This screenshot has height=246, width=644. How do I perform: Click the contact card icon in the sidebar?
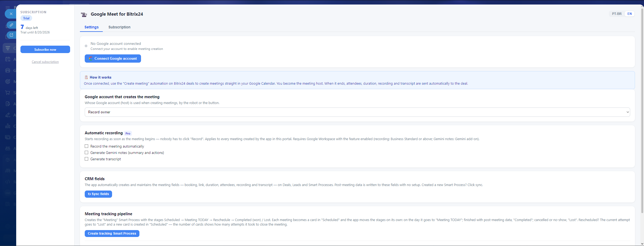coord(8,137)
